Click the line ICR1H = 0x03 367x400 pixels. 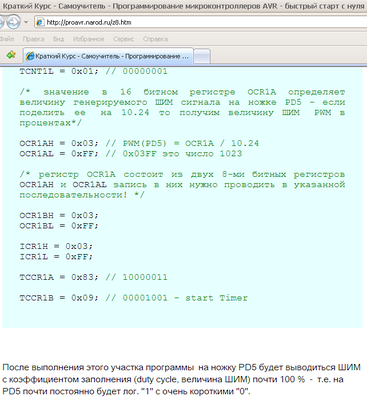coord(56,247)
